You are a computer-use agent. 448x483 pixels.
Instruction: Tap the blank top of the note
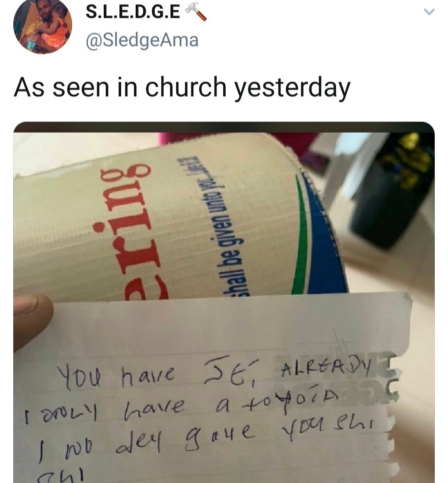[216, 327]
